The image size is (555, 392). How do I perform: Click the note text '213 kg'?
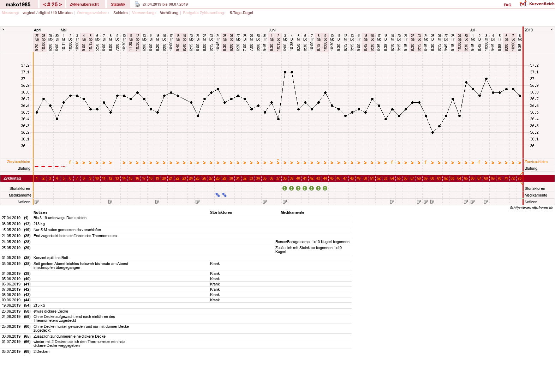pos(39,224)
